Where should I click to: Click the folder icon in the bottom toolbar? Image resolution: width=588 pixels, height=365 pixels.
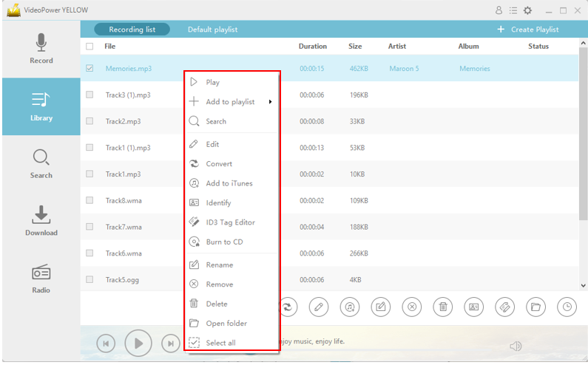535,307
